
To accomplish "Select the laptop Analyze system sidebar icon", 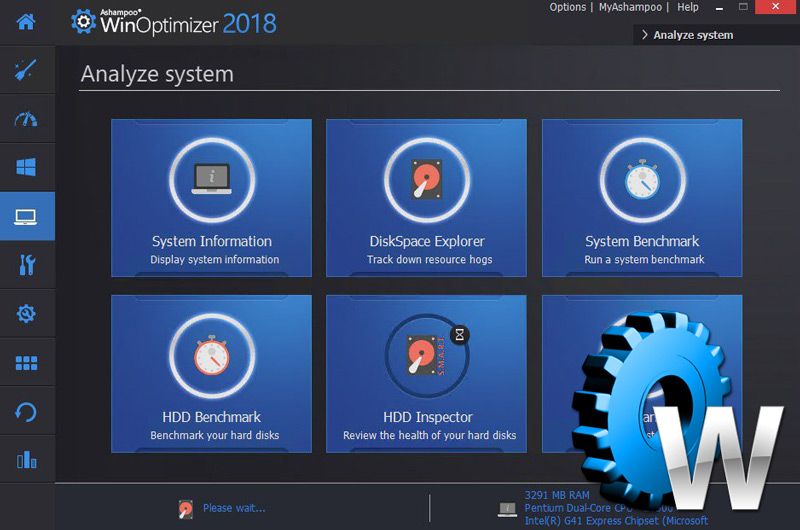I will [26, 217].
